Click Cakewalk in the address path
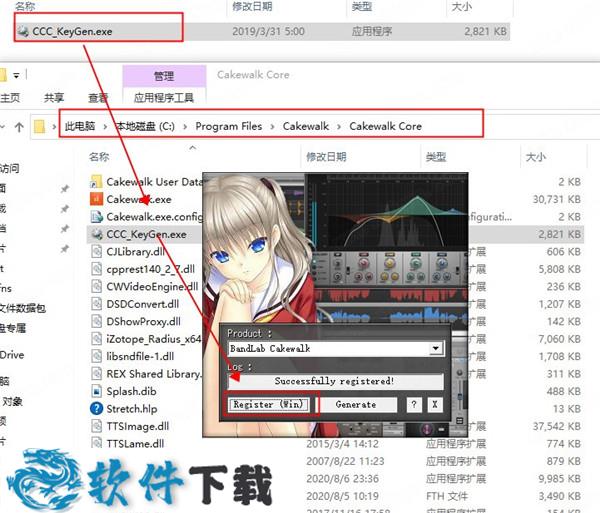The image size is (600, 513). point(306,126)
